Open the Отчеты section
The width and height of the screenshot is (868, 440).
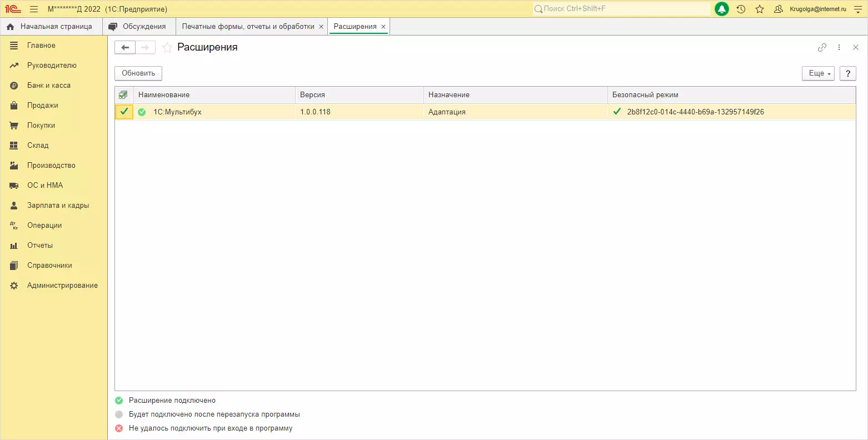54,246
